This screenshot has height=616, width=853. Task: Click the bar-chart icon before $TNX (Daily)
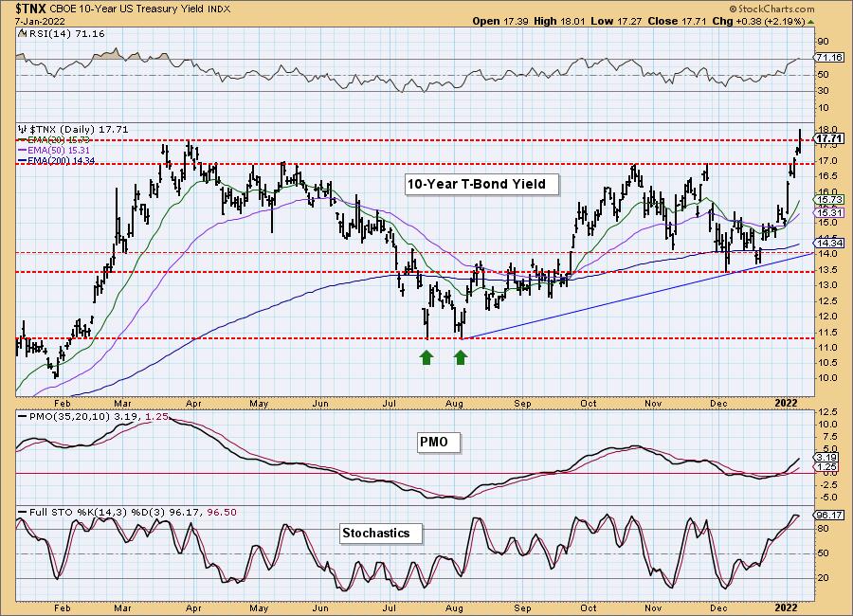coord(23,129)
